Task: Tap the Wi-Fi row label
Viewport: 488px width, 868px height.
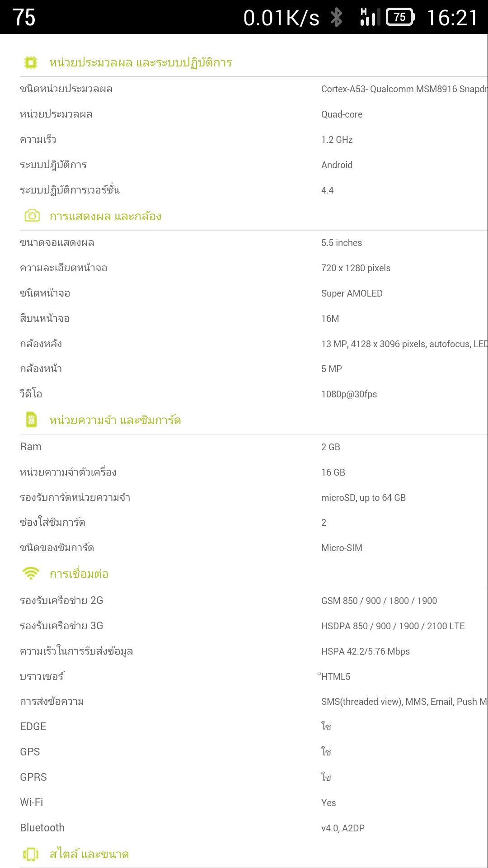Action: coord(32,802)
